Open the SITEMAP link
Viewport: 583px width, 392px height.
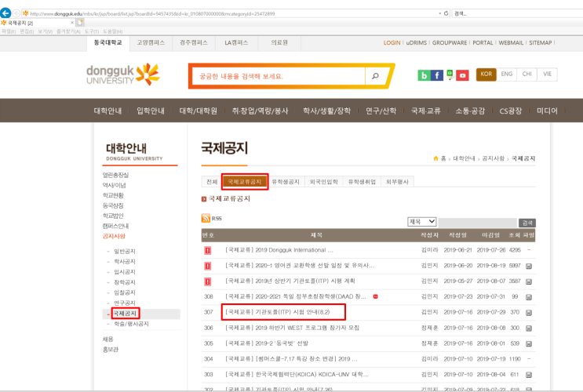[541, 43]
